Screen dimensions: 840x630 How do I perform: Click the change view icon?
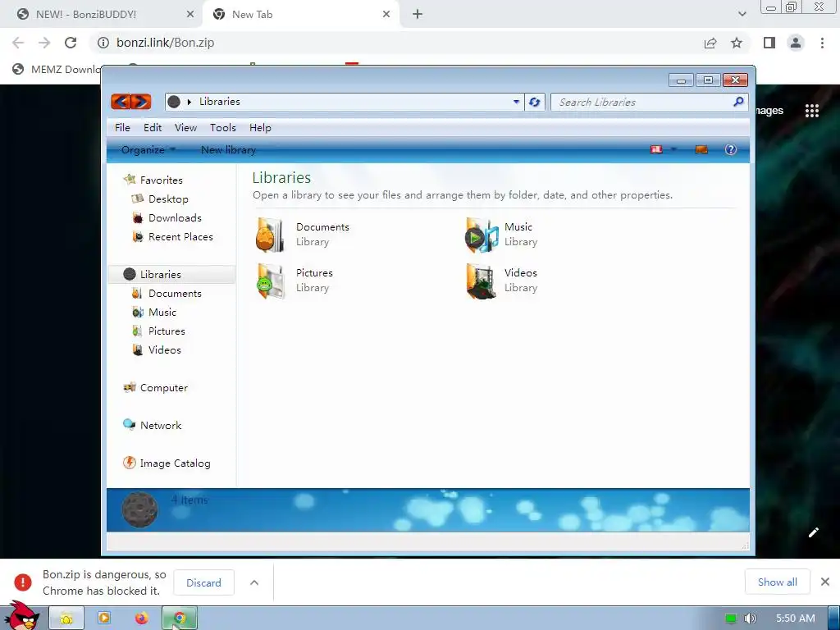(x=656, y=149)
